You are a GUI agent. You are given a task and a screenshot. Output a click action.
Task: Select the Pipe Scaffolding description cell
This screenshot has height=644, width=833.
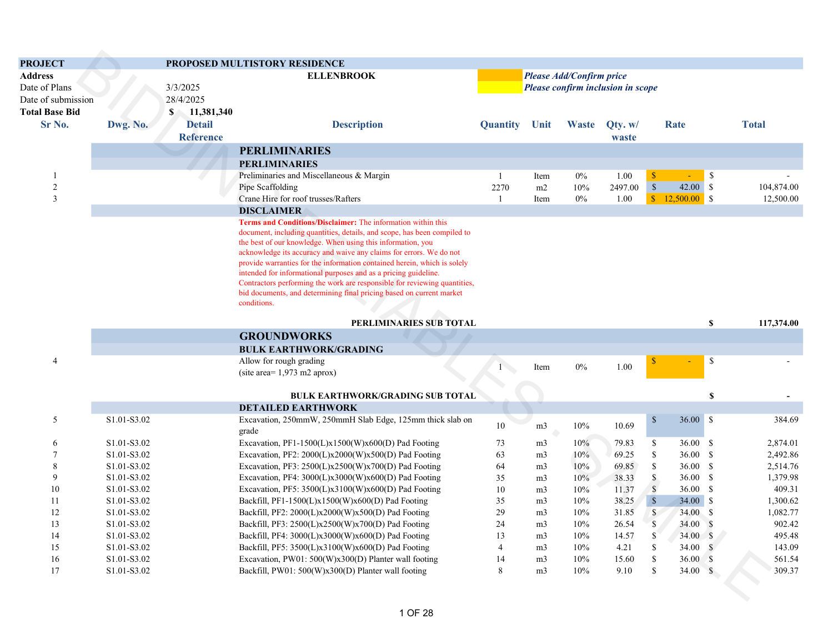pyautogui.click(x=268, y=187)
